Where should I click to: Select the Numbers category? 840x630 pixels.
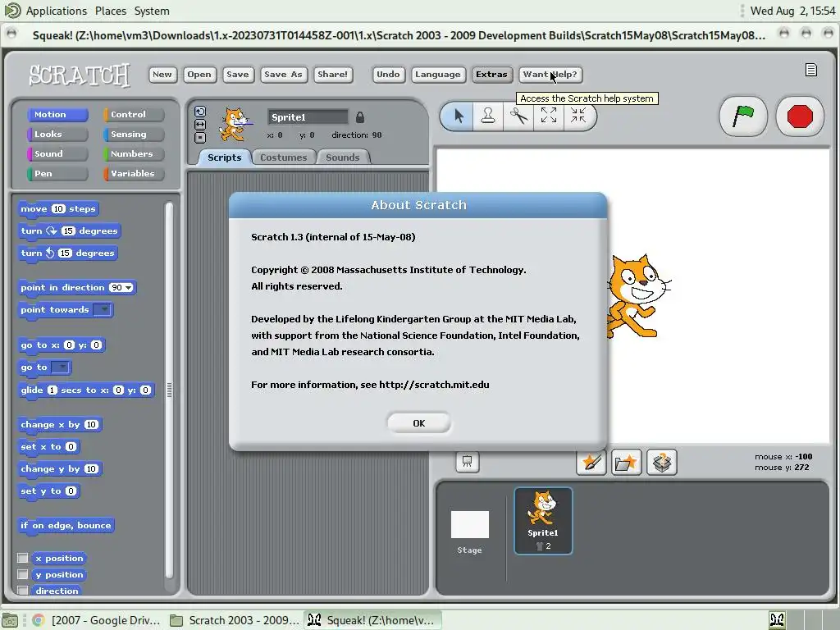click(134, 153)
